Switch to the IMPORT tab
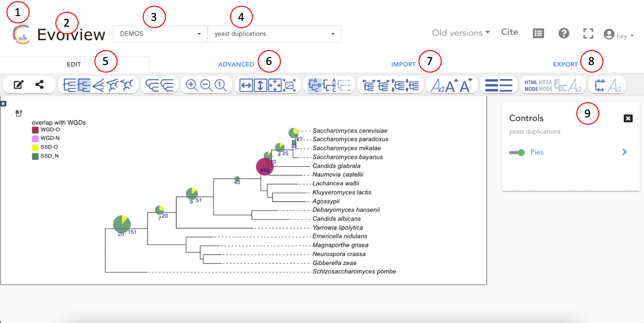This screenshot has height=323, width=644. coord(404,64)
